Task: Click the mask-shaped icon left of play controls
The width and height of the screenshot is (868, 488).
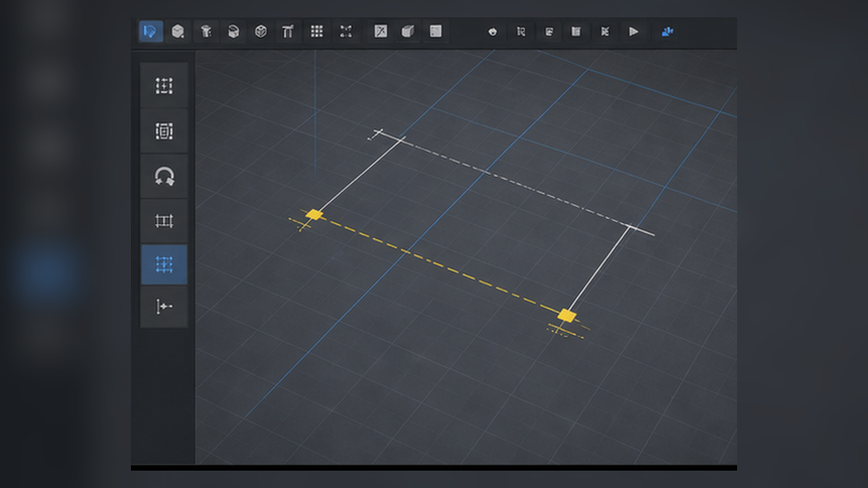Action: pyautogui.click(x=493, y=32)
